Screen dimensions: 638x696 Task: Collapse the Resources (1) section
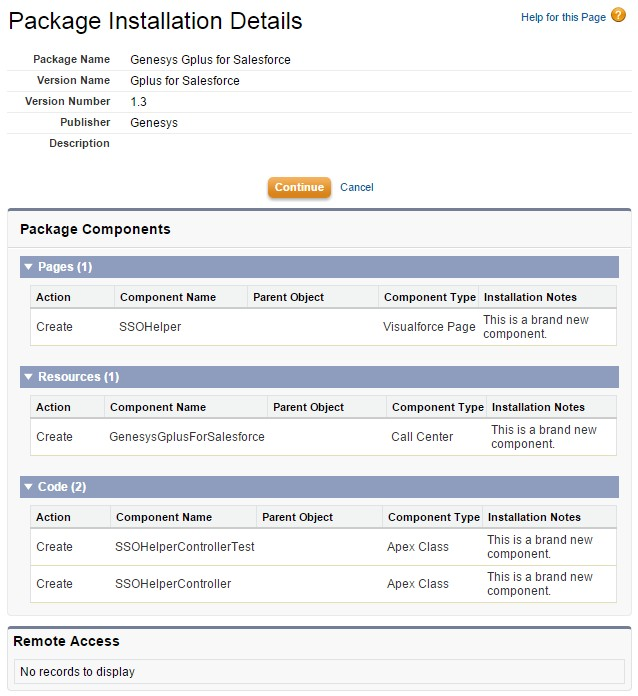click(29, 377)
